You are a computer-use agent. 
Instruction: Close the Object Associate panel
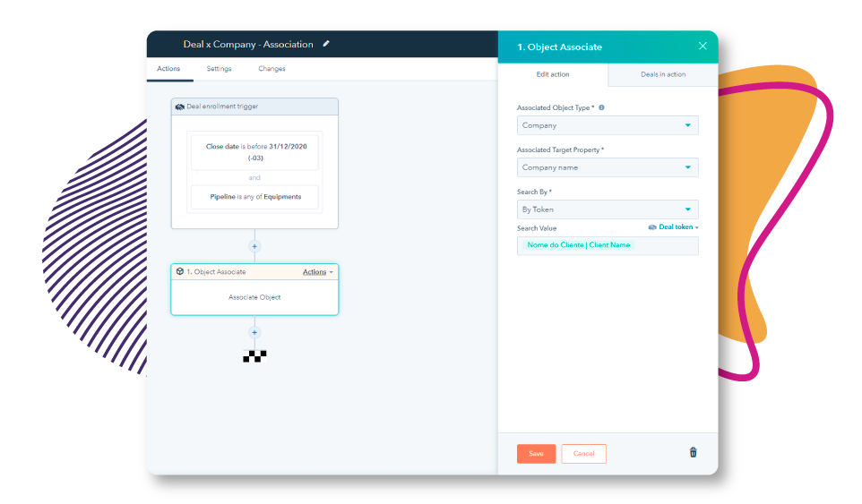[x=703, y=47]
